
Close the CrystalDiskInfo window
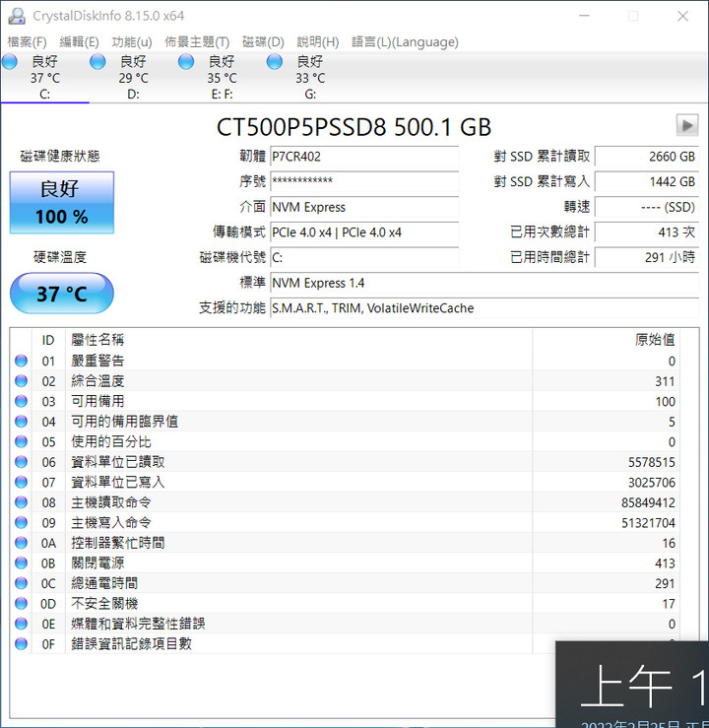(682, 16)
